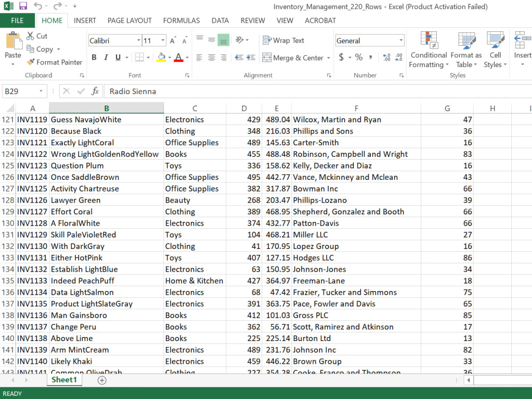Increase font size with larger A icon
The width and height of the screenshot is (532, 399).
(172, 41)
